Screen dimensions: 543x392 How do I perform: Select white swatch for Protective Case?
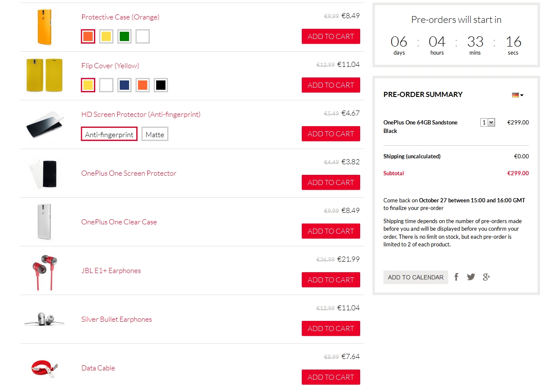[x=143, y=36]
